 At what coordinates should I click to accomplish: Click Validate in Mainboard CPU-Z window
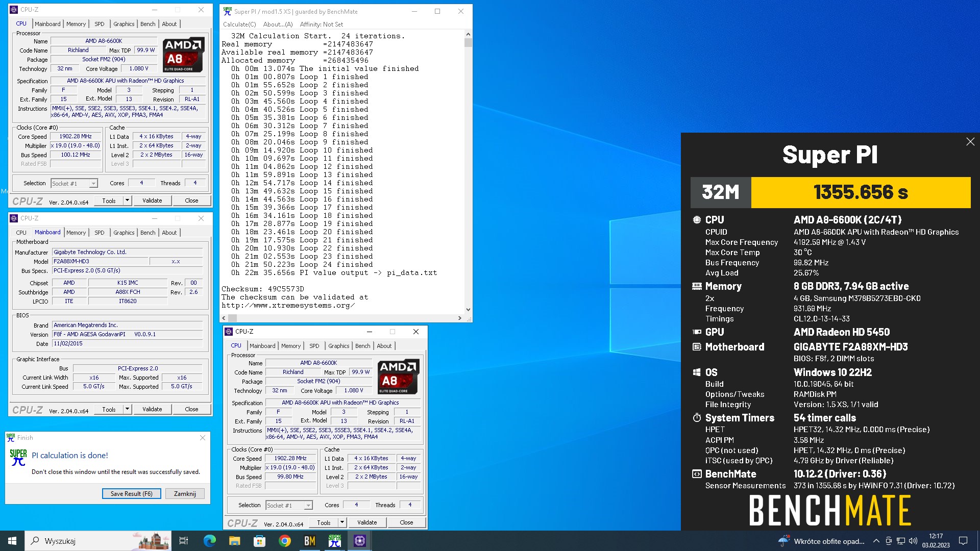pyautogui.click(x=152, y=409)
